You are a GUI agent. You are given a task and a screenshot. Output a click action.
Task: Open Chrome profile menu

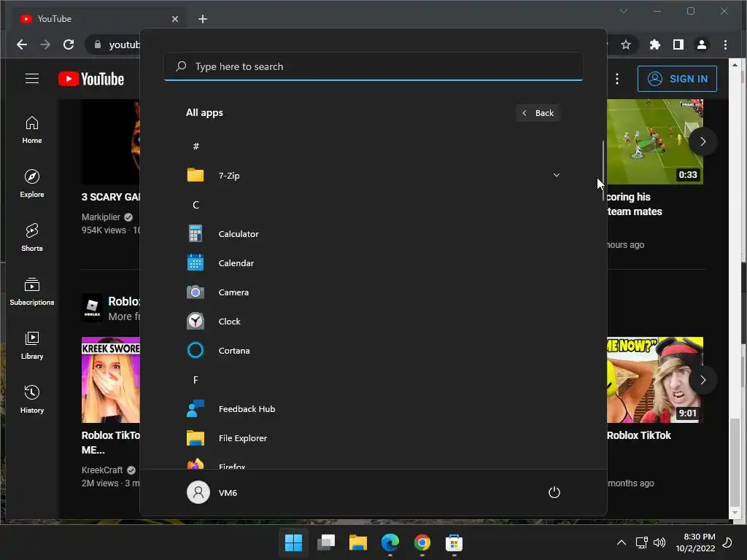(702, 44)
